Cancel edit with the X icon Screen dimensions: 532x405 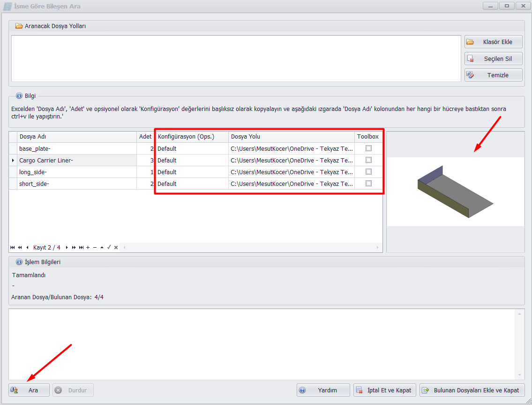pyautogui.click(x=116, y=247)
